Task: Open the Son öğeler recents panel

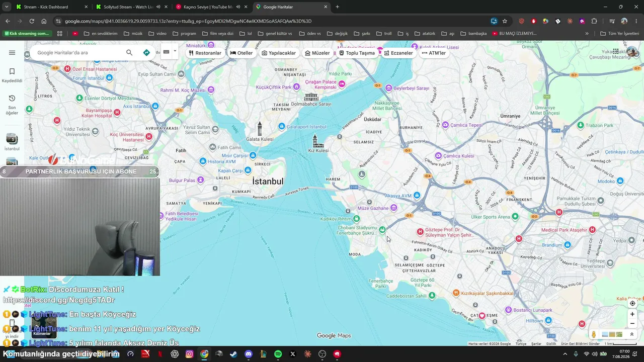Action: pos(12,104)
